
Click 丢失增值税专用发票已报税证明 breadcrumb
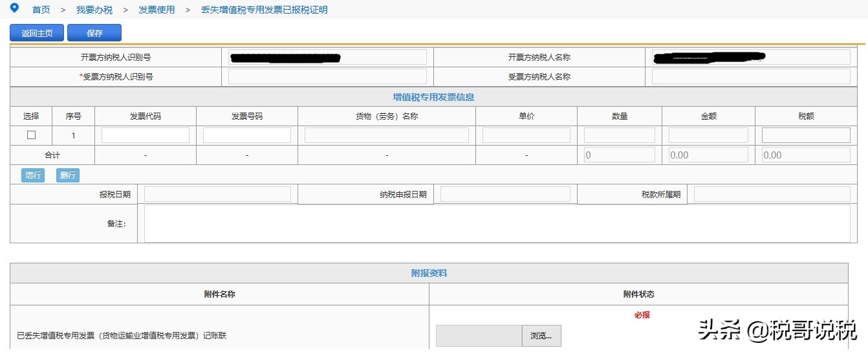point(265,10)
